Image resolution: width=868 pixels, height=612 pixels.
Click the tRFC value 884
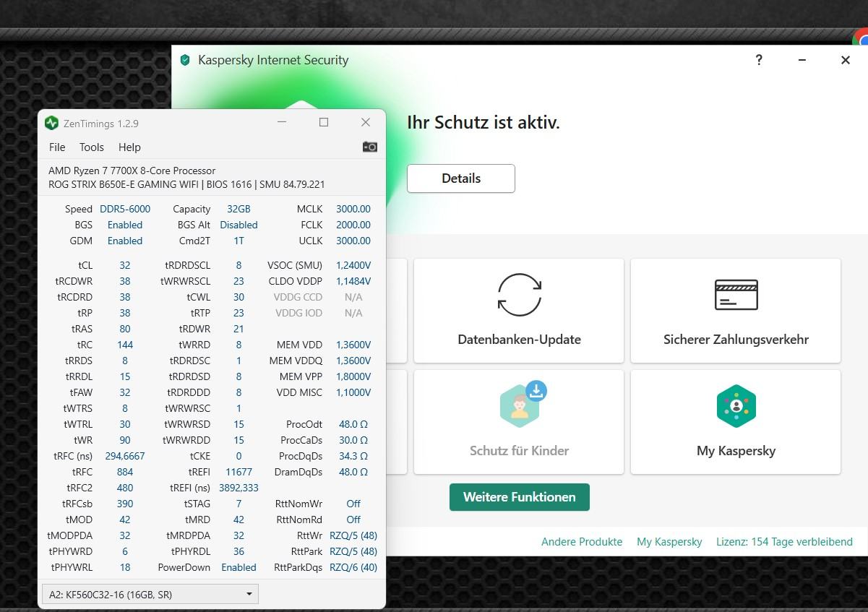[125, 472]
